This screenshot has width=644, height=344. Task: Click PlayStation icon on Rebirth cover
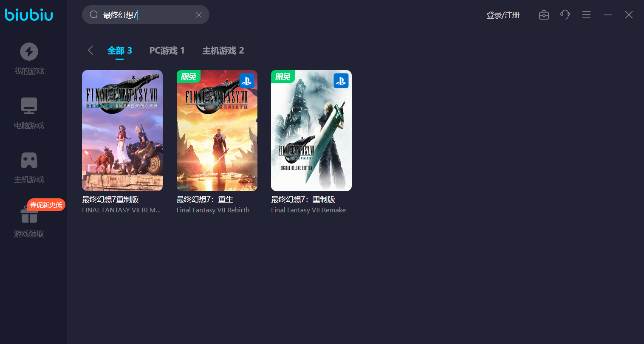tap(246, 81)
